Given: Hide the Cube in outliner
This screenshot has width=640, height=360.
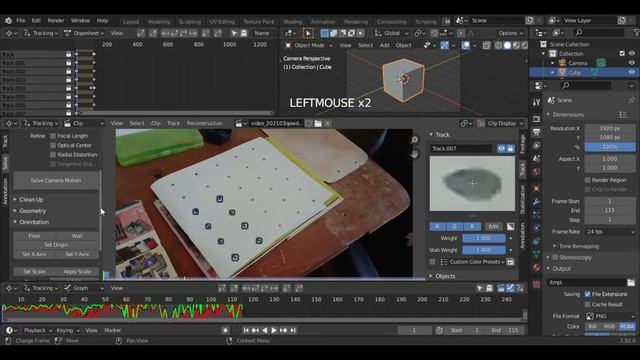Looking at the screenshot, I should (632, 72).
